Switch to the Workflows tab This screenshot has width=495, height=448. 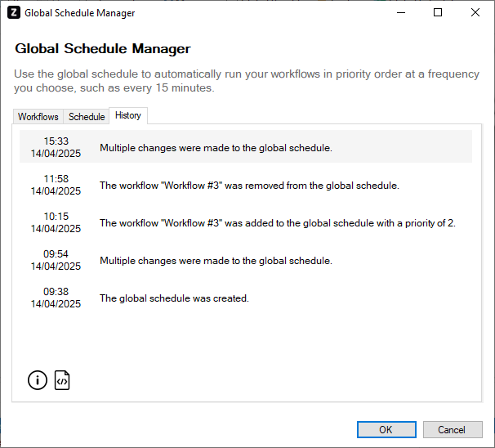pos(38,117)
